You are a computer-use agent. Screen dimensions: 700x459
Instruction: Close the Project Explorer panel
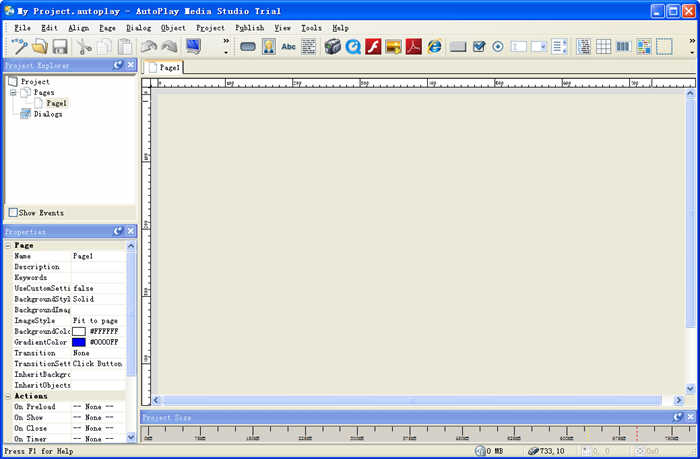[x=131, y=65]
